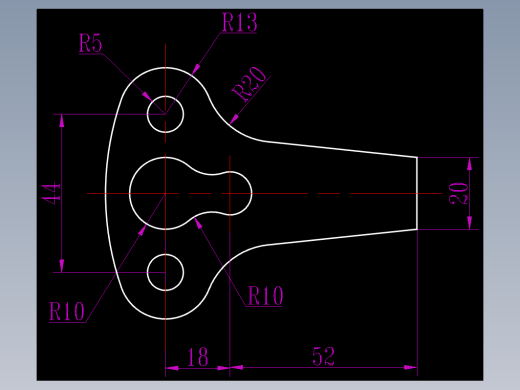This screenshot has width=520, height=390.
Task: Click the R13 radius dimension label
Action: [240, 22]
